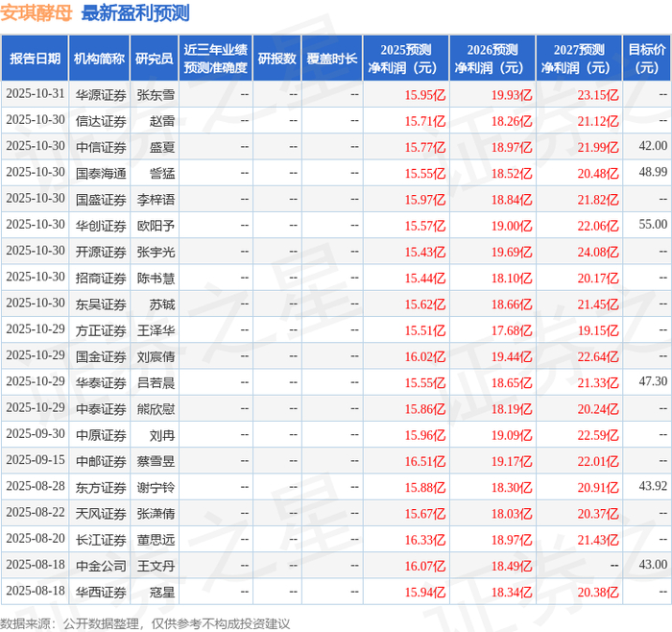Click analyst name 王文丹

coord(156,566)
